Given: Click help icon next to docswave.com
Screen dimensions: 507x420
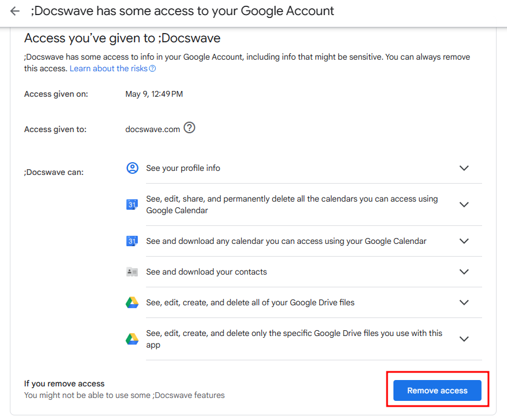Looking at the screenshot, I should (189, 127).
